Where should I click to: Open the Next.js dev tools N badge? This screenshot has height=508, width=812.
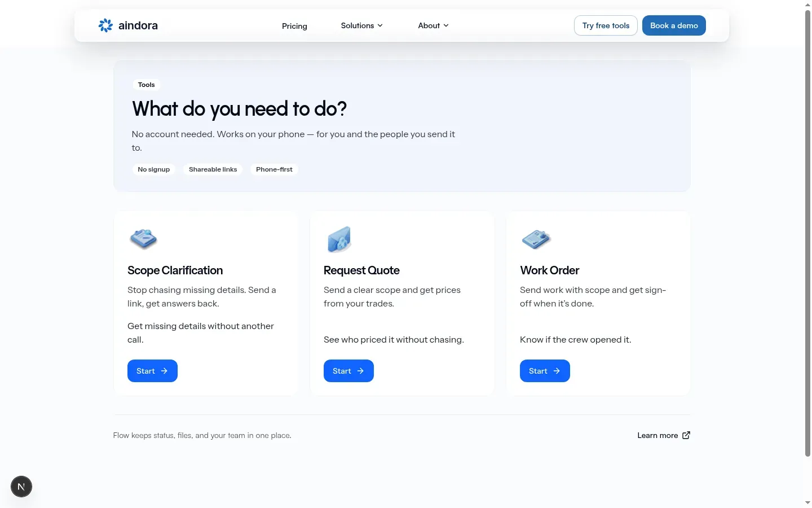tap(21, 487)
